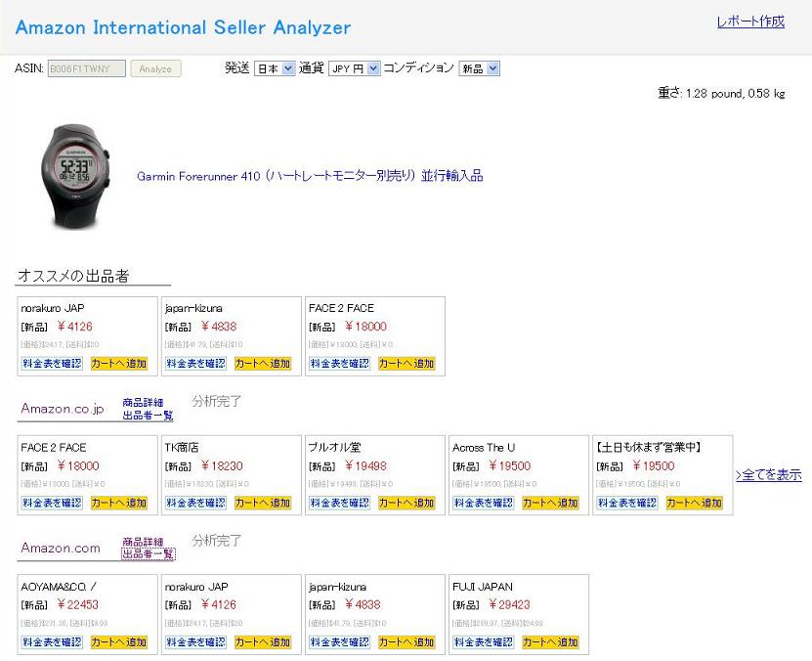Click 分析完了 status beside Amazon.co.jp

tap(217, 402)
